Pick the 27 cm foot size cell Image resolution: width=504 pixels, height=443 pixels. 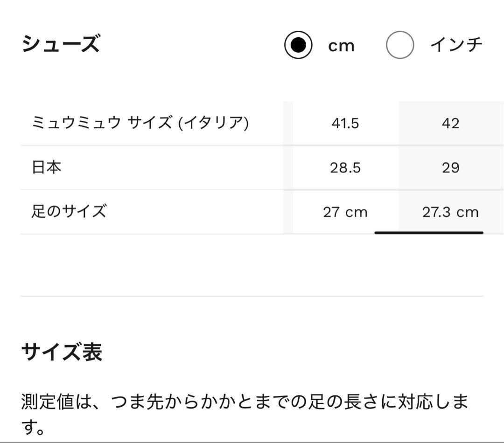[x=345, y=212]
